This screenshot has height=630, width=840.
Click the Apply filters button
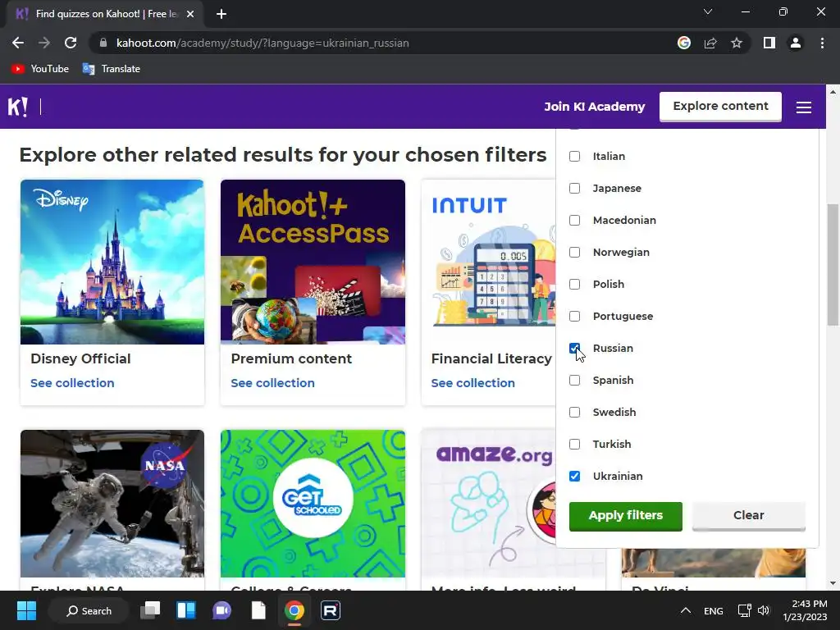625,516
